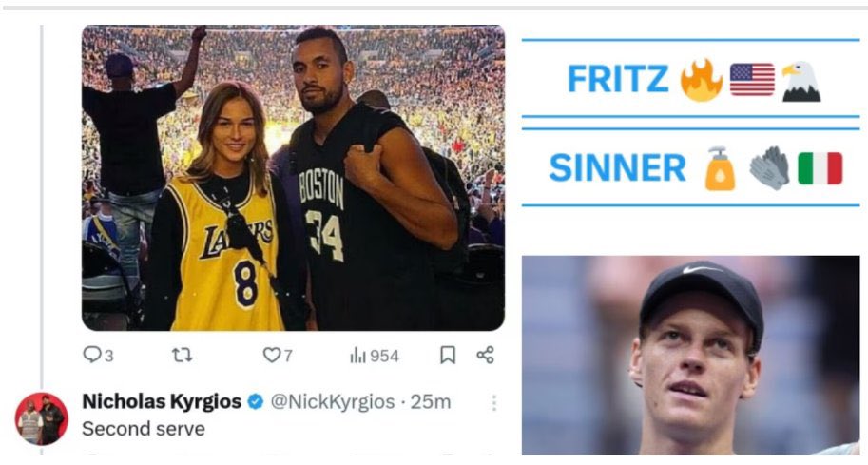
Task: Click the Nicholas Kyrgios display name
Action: coord(162,401)
